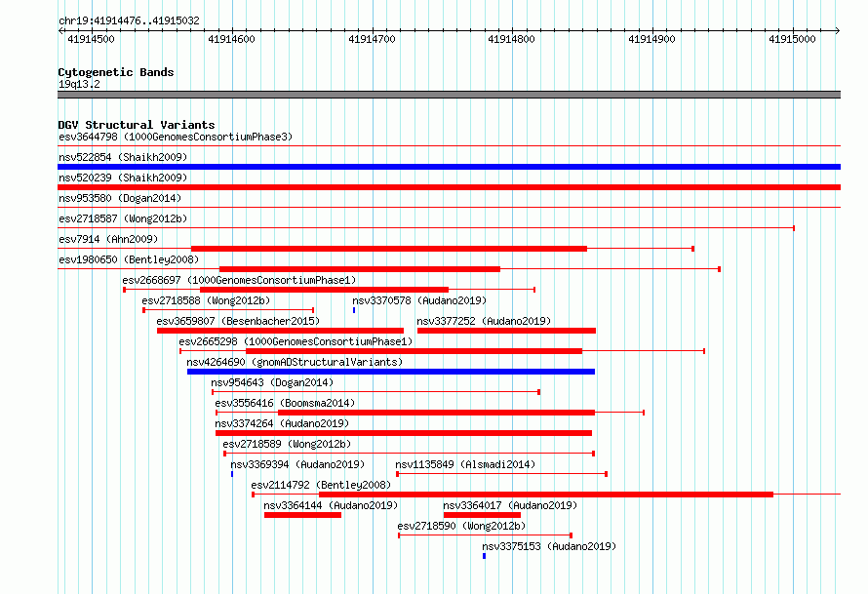The width and height of the screenshot is (868, 594).
Task: Click ruler position 41914700
Action: tap(372, 39)
